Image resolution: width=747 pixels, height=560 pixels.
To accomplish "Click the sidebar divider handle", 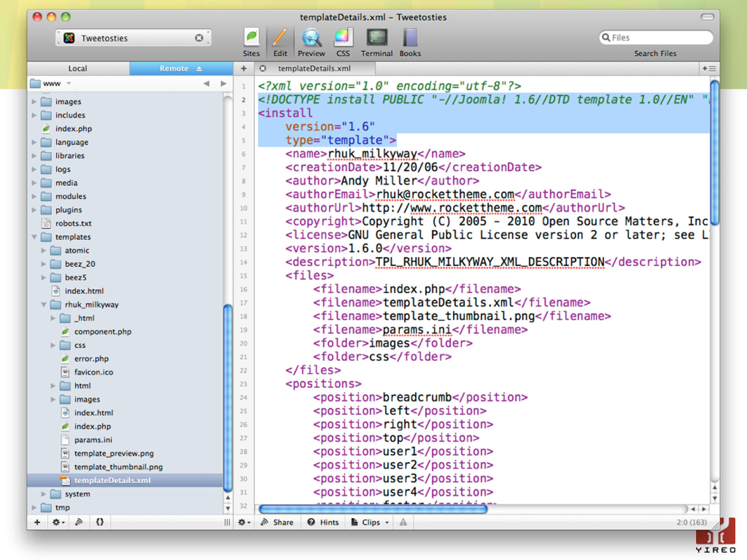I will (227, 522).
